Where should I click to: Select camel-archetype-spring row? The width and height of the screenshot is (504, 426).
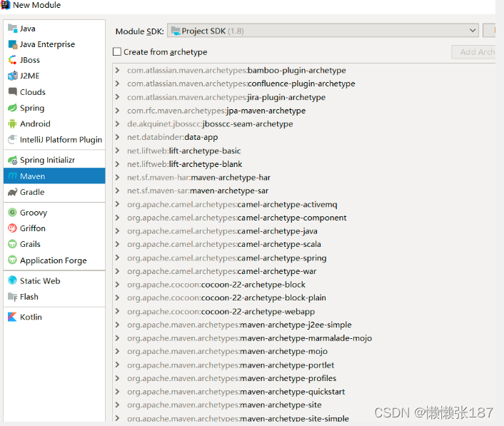[303, 258]
